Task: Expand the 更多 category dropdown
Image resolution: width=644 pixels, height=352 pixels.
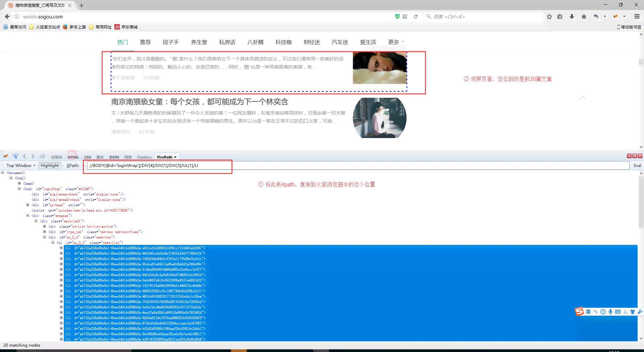Action: 396,42
